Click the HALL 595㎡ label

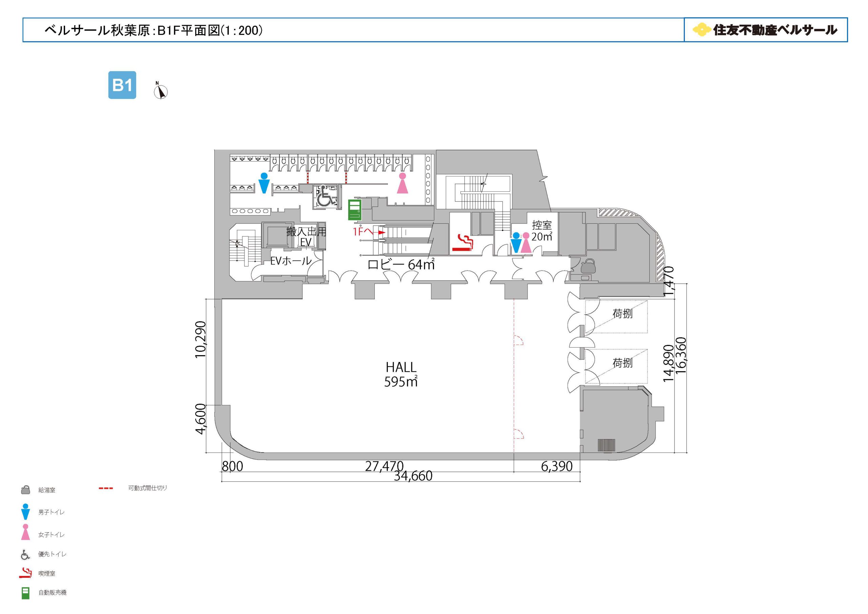point(401,374)
